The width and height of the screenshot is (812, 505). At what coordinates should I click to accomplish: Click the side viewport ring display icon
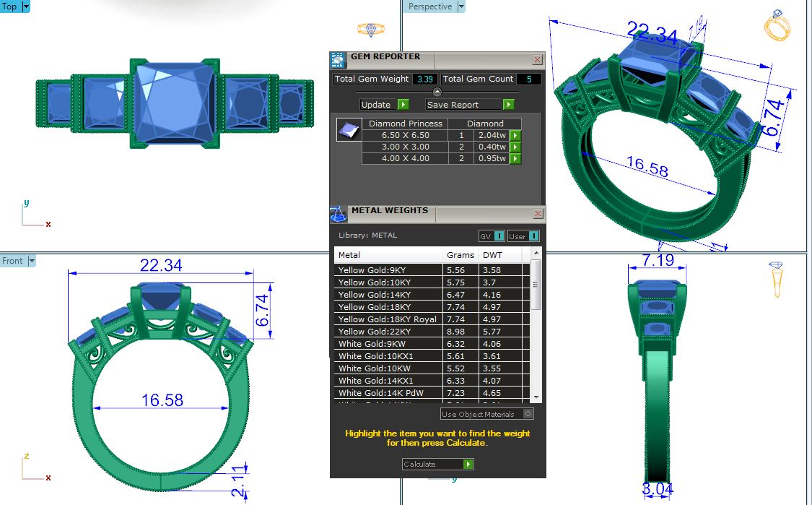(x=777, y=279)
